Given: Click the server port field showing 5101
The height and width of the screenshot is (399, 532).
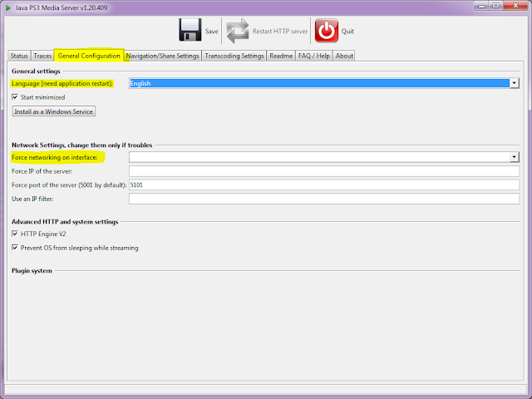Looking at the screenshot, I should [324, 185].
